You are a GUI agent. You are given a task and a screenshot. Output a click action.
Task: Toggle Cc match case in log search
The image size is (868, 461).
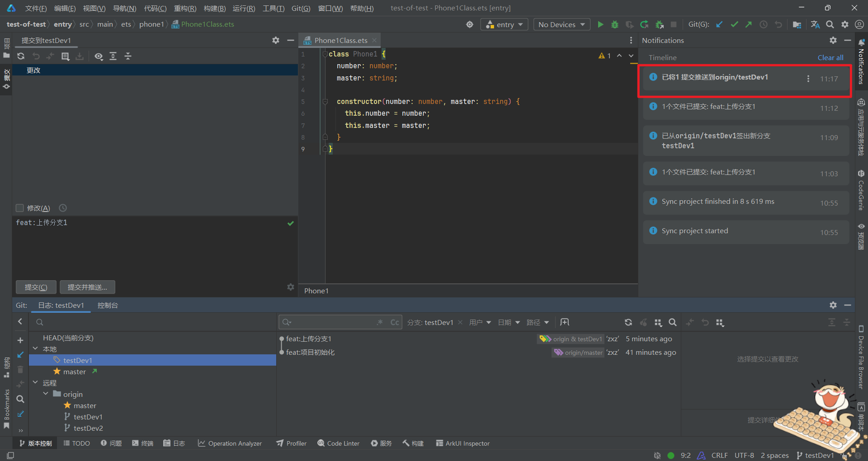click(395, 322)
